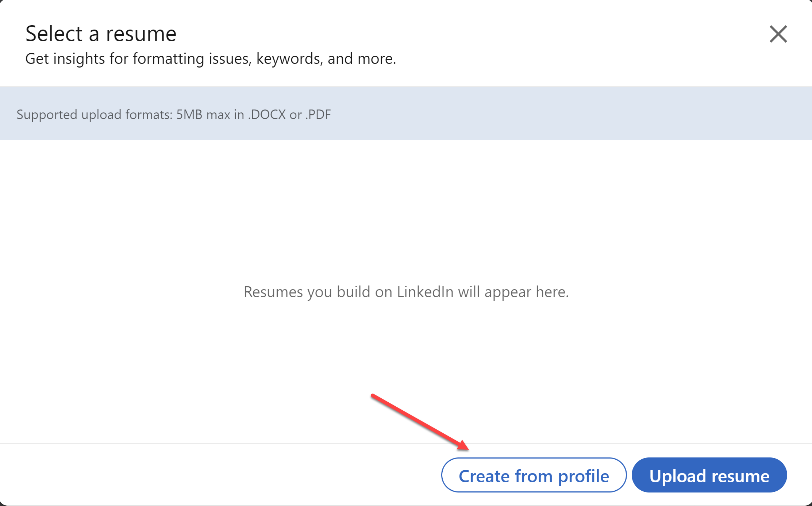The height and width of the screenshot is (506, 812).
Task: Click the "5MB max" text in banner
Action: point(203,115)
